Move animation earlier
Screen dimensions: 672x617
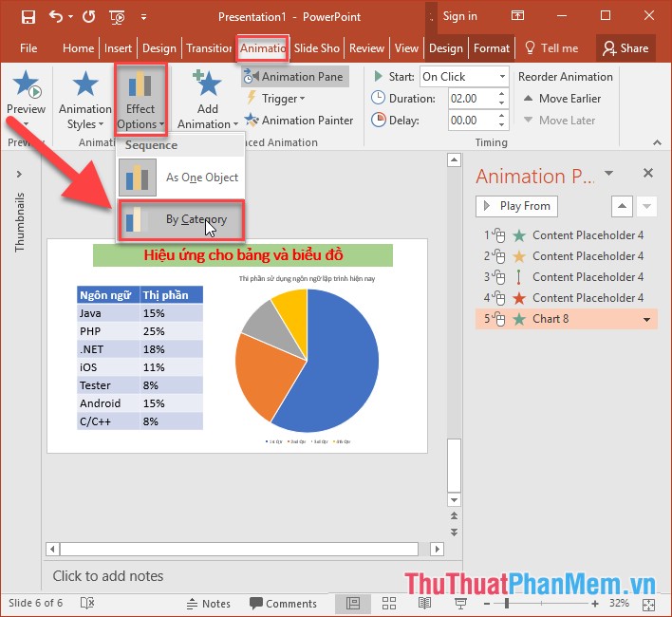click(x=562, y=99)
